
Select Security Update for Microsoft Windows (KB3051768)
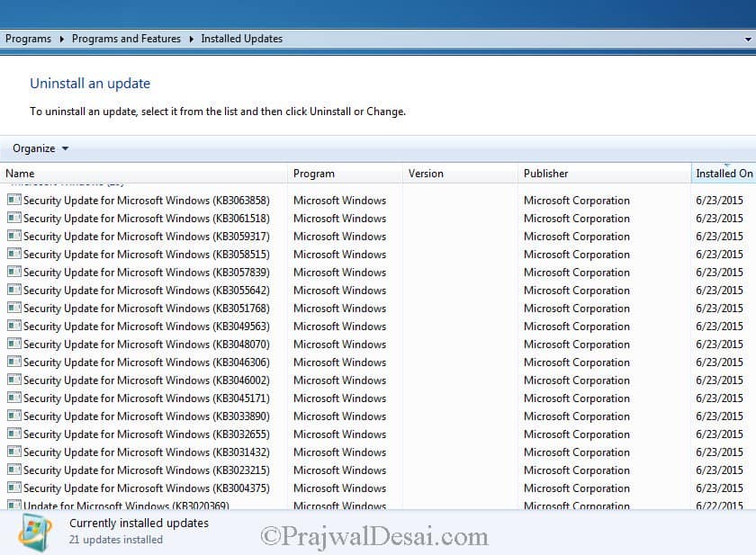click(x=147, y=308)
